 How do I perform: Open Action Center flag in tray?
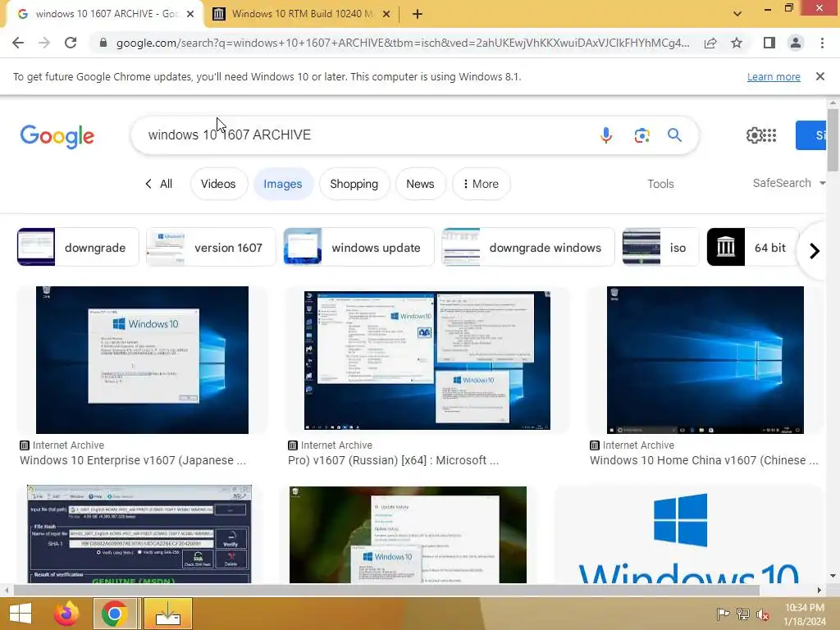click(x=723, y=614)
